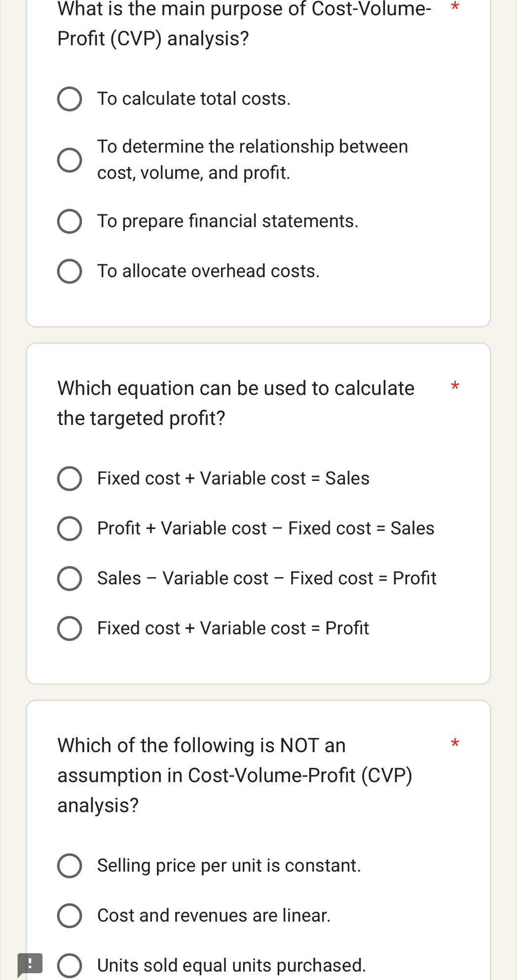Click the 'To allocate overhead costs.' label text
The width and height of the screenshot is (517, 980).
208,271
